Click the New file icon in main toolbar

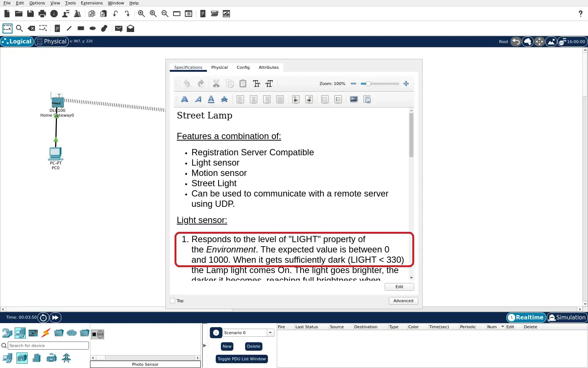(7, 14)
